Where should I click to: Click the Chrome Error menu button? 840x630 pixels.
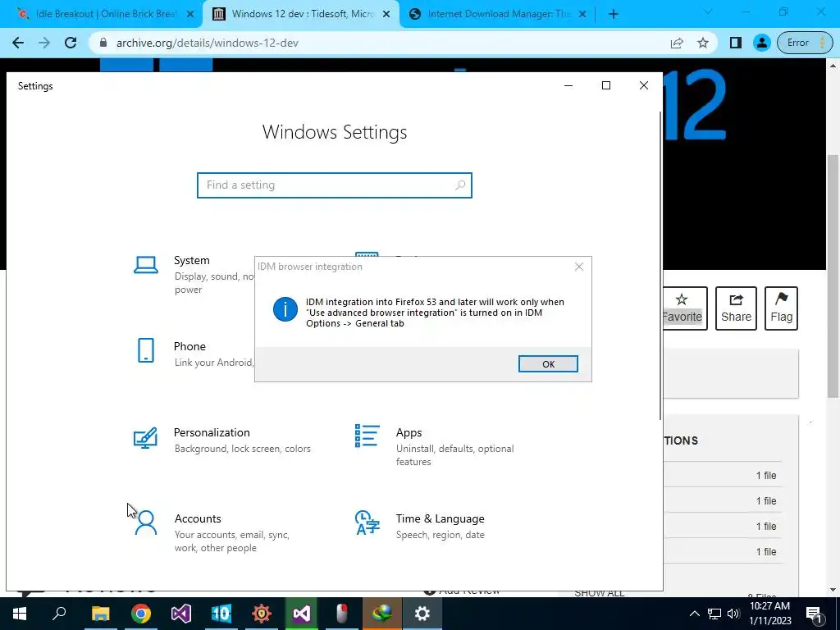pyautogui.click(x=804, y=43)
